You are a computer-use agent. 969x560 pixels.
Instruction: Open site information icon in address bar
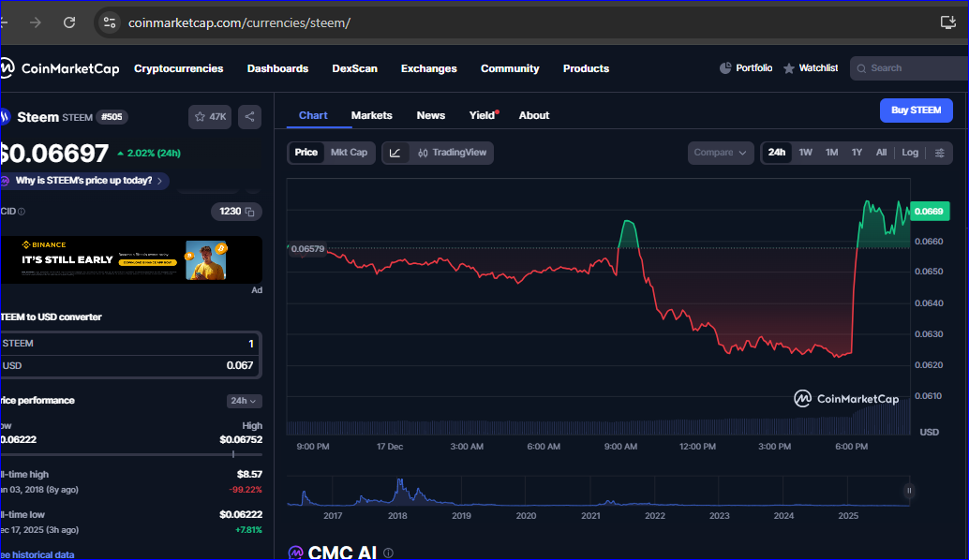tap(110, 22)
